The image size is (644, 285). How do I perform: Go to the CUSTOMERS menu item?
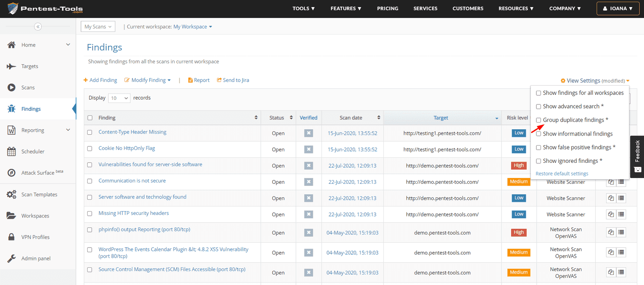468,8
